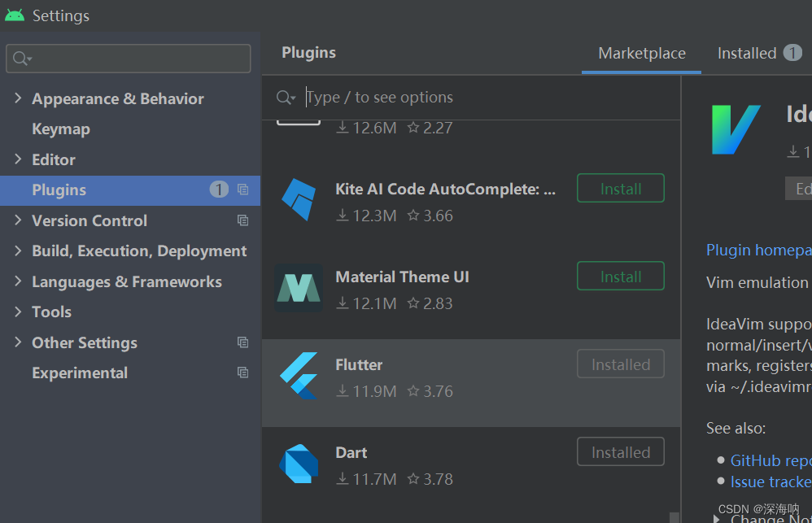This screenshot has height=523, width=812.
Task: Click the project-level icon on Version Control row
Action: tap(243, 220)
